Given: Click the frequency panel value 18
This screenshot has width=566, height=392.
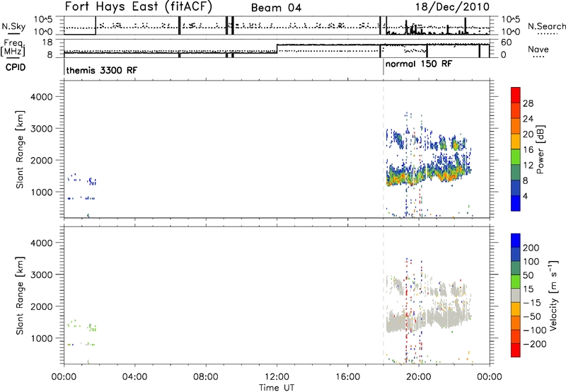Looking at the screenshot, I should tap(47, 42).
